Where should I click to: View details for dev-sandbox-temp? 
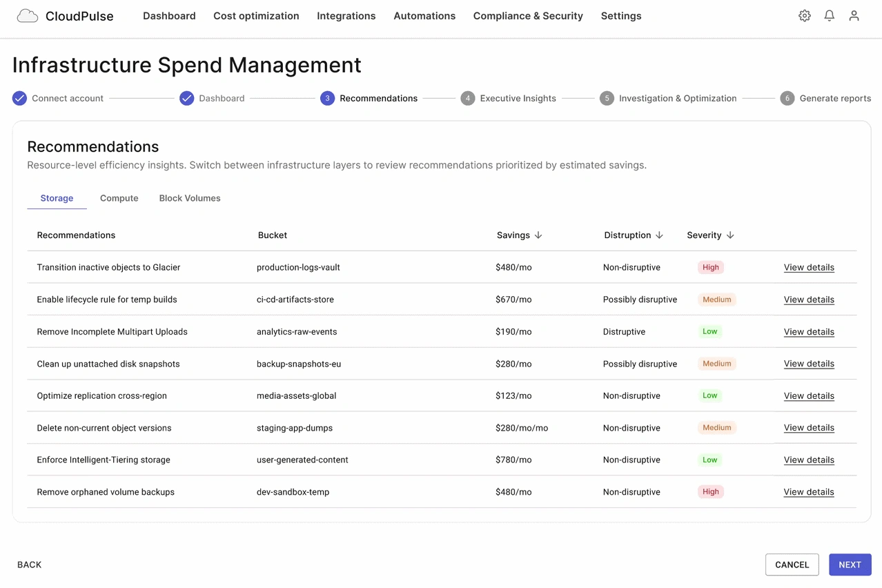(809, 492)
